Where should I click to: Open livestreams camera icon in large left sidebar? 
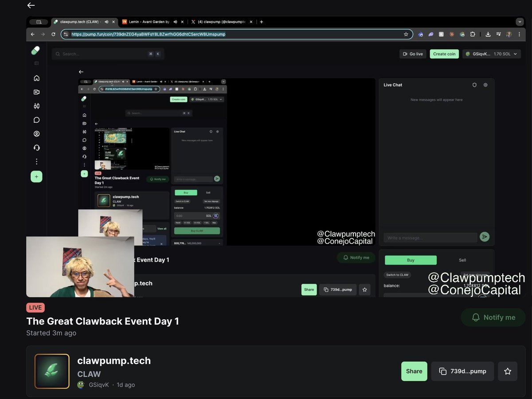[36, 92]
